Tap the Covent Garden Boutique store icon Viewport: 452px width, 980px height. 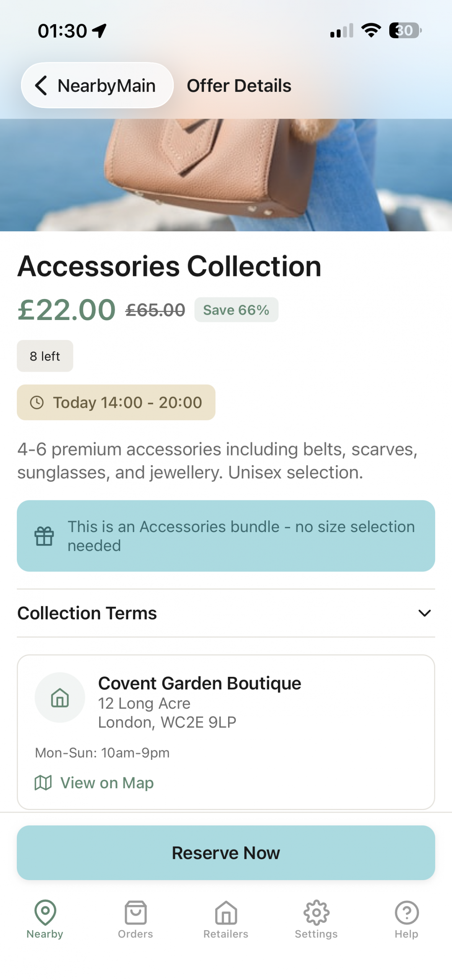click(x=60, y=697)
